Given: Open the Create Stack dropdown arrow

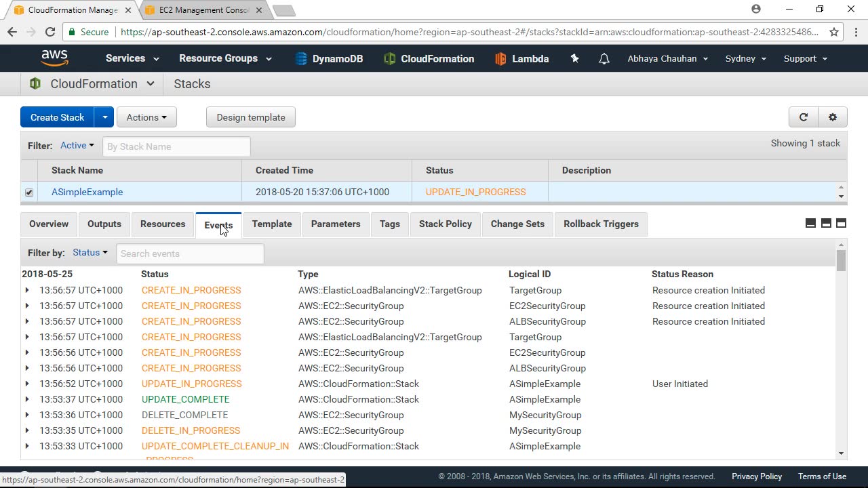Looking at the screenshot, I should (x=104, y=117).
